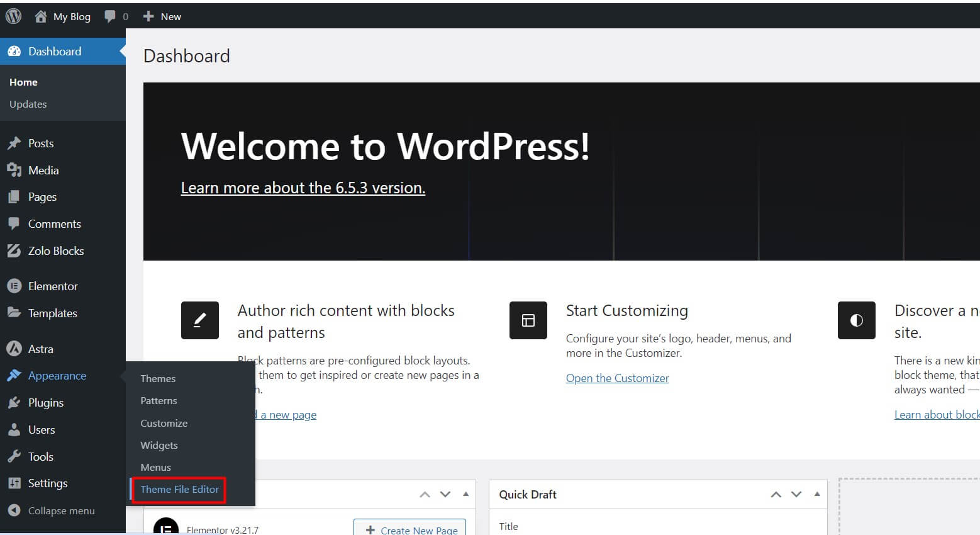Click the Pages icon in sidebar

point(14,197)
